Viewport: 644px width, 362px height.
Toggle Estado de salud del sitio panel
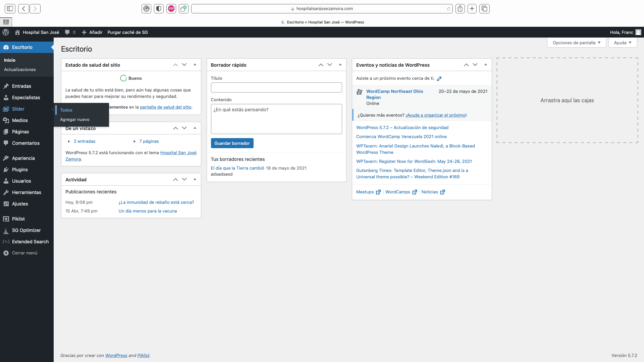pyautogui.click(x=195, y=65)
